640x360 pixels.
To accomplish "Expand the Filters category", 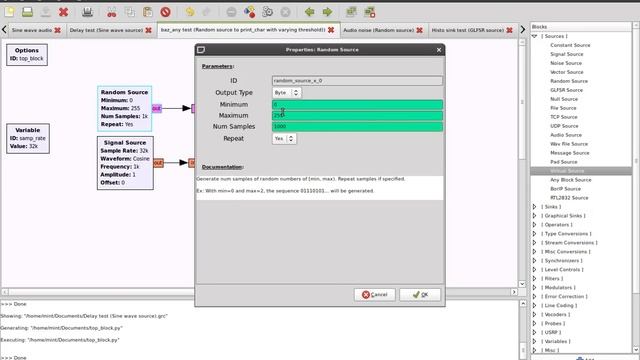I will (535, 279).
